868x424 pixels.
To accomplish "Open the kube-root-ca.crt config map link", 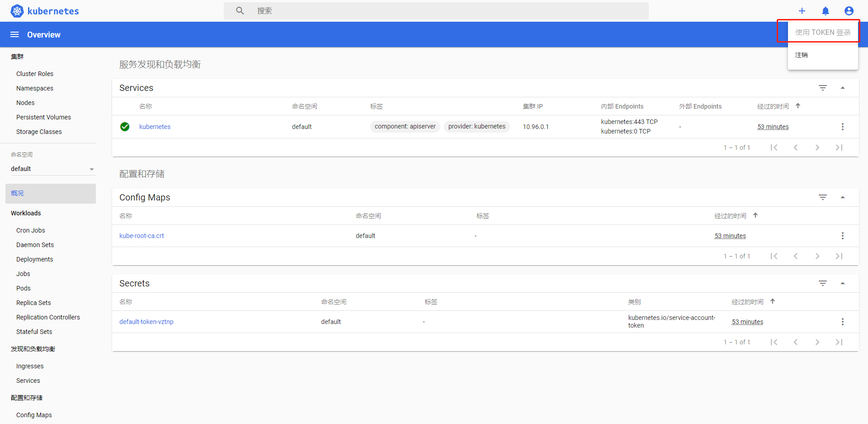I will pyautogui.click(x=142, y=236).
